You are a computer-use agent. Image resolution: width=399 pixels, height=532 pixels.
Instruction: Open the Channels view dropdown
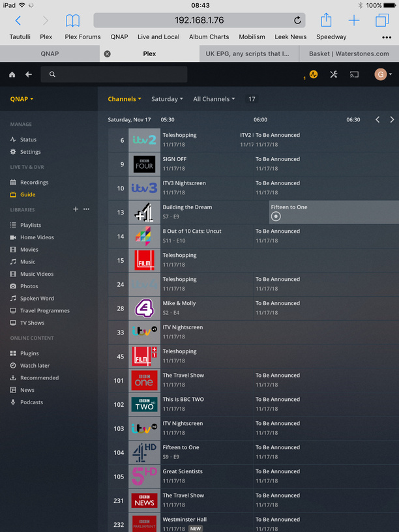point(125,99)
